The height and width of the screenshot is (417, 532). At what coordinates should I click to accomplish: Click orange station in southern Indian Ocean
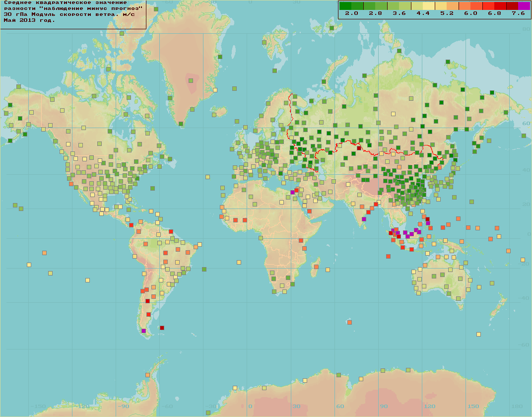(349, 322)
